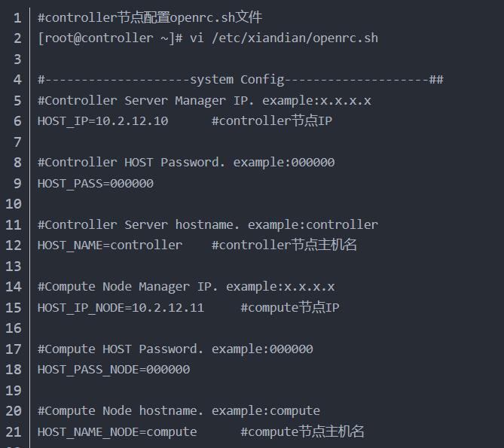
Task: Click the HOST_PASS=000000 line
Action: point(96,183)
